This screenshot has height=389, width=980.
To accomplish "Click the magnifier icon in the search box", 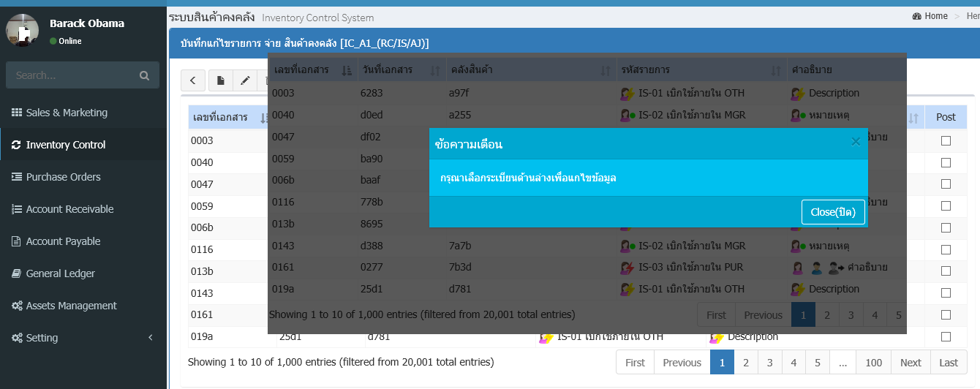I will tap(144, 75).
